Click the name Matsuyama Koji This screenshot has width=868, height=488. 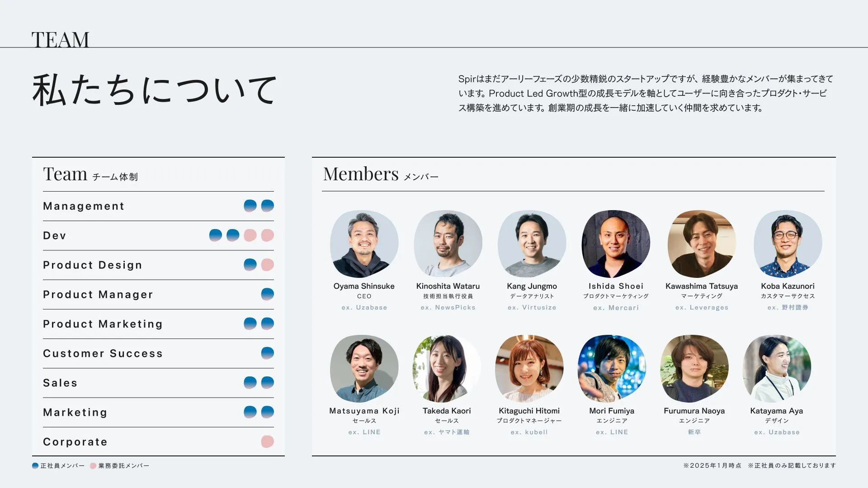(364, 411)
